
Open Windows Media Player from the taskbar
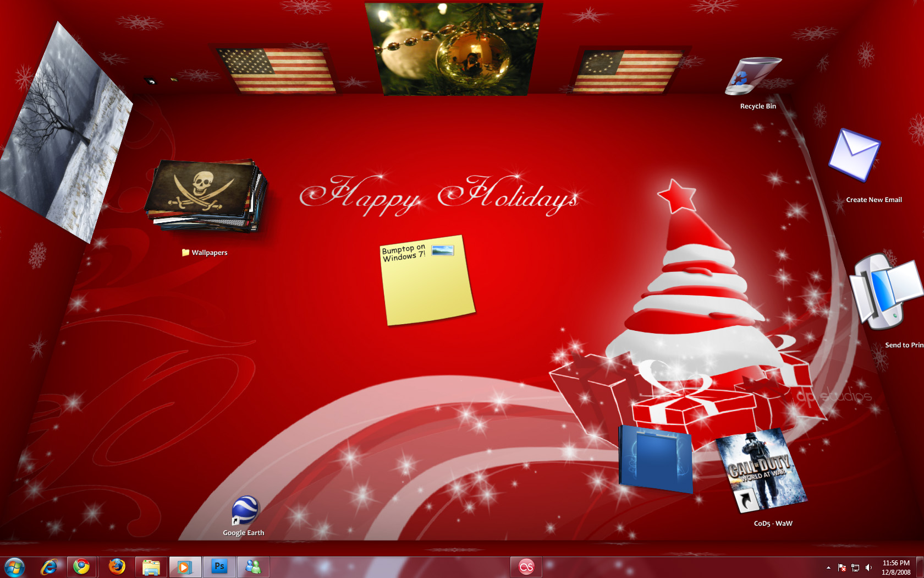click(185, 566)
